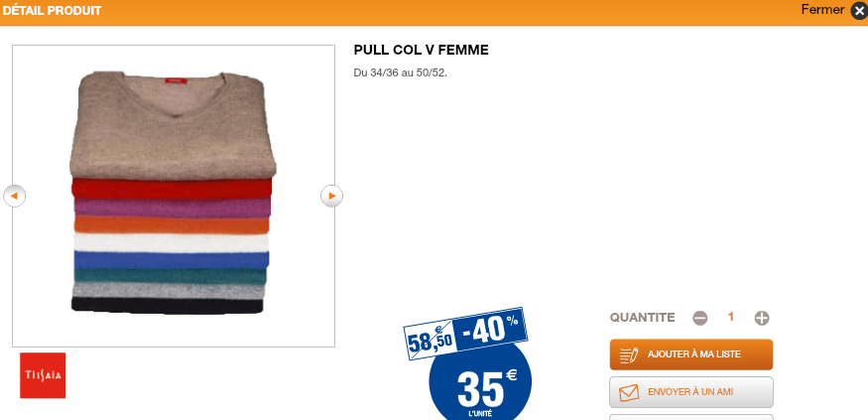868x420 pixels.
Task: Click the size range text Du 34/36 au 50/52
Action: tap(400, 72)
